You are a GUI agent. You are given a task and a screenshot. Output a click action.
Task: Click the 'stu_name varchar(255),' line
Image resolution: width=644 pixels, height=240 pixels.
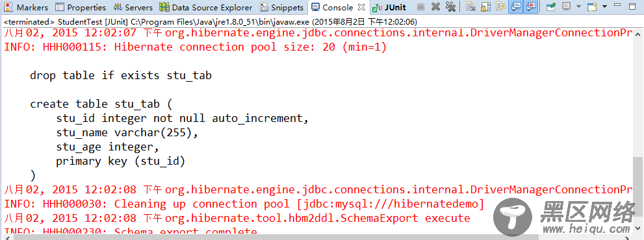[127, 133]
